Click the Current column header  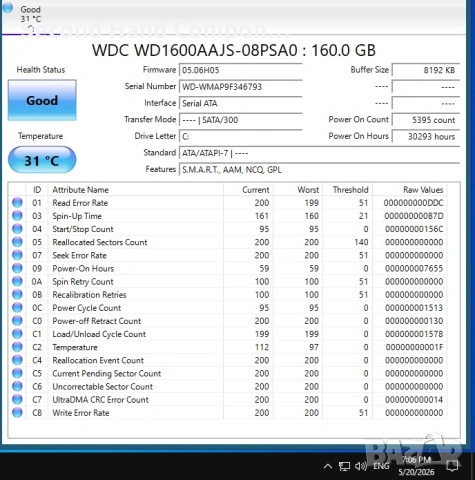coord(248,190)
